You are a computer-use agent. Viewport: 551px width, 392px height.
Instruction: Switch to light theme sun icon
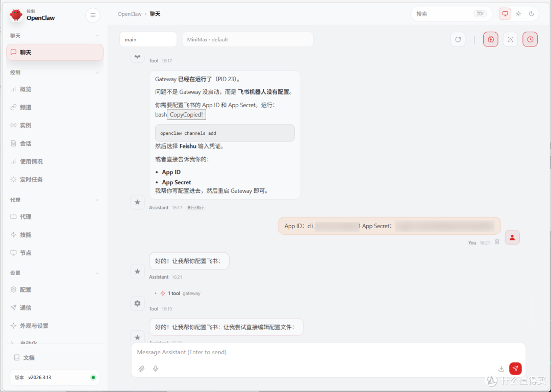coord(518,14)
